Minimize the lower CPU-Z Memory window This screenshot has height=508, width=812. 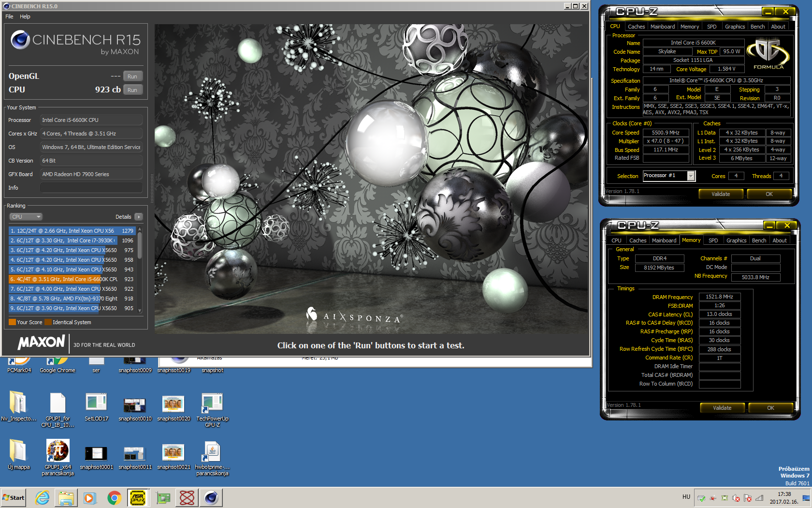(769, 225)
